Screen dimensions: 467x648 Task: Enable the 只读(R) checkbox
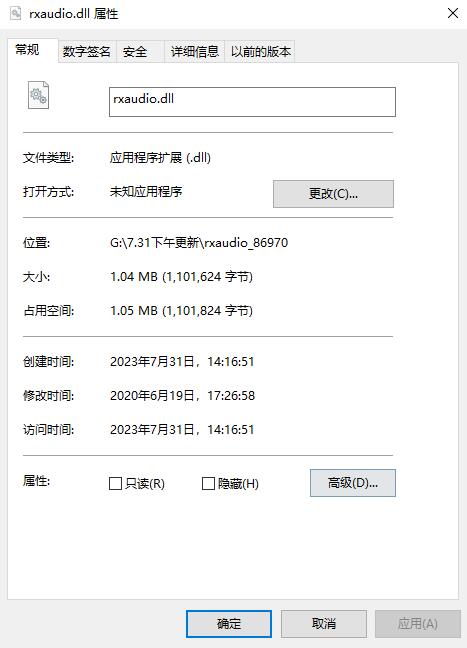pyautogui.click(x=115, y=484)
